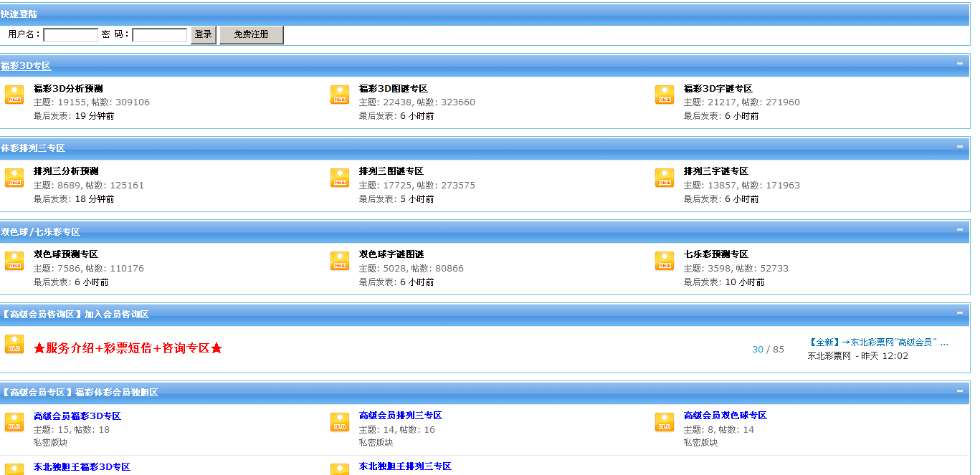Click the text 主题: 8689, 帖数: 125161
Screen dimensions: 980x475
pos(89,186)
